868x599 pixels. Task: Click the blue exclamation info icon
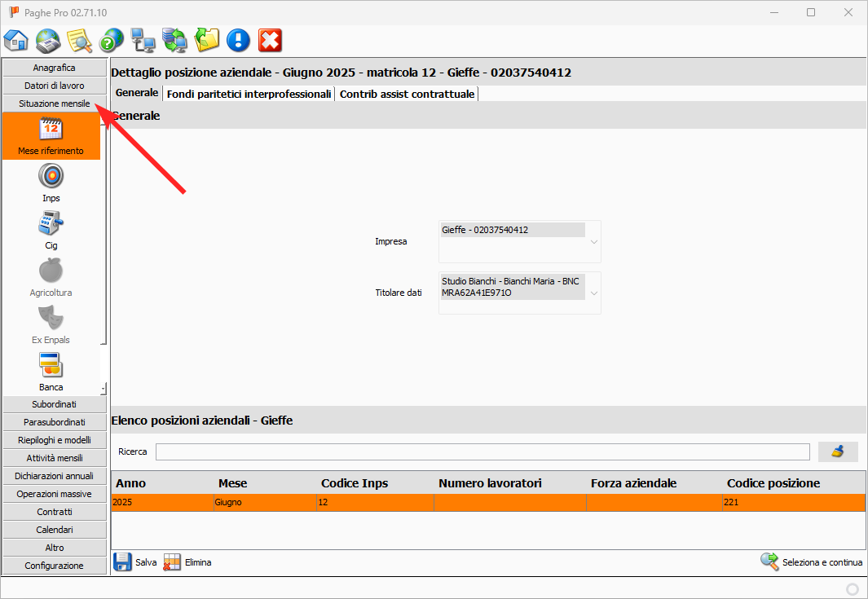pyautogui.click(x=238, y=39)
